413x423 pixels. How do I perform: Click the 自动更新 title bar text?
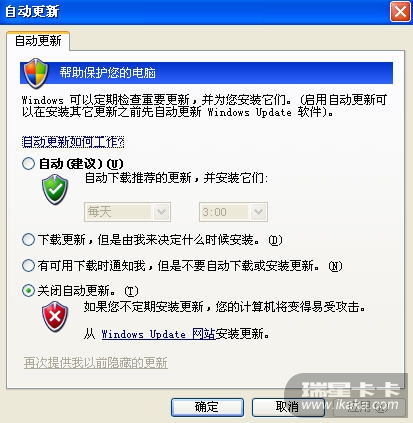tap(32, 12)
